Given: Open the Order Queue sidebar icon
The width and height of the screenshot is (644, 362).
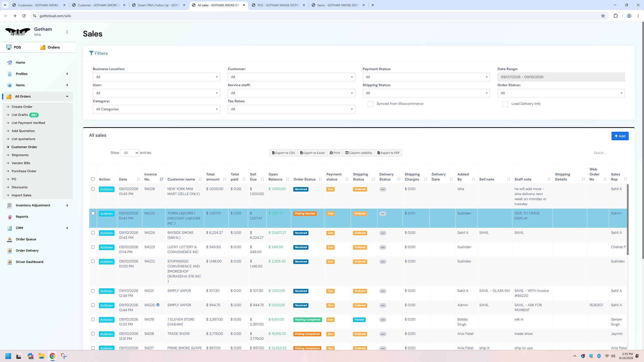Looking at the screenshot, I should 10,239.
